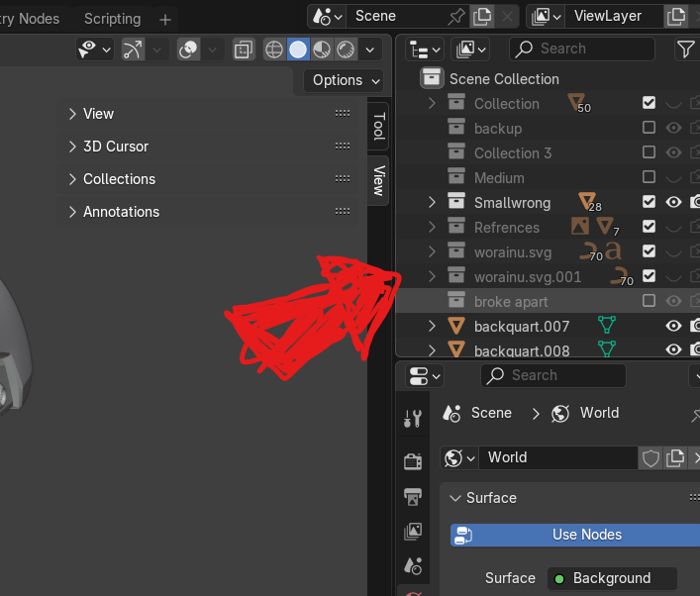
Task: Click the new scene copy icon
Action: point(482,17)
